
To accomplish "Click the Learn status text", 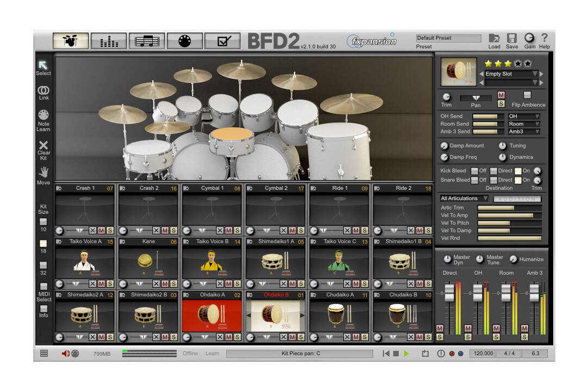I will point(212,353).
